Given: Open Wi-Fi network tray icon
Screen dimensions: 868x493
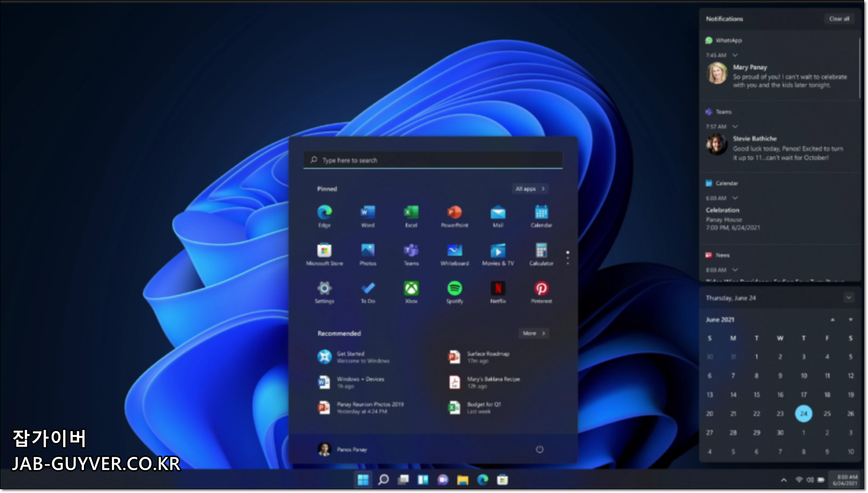Looking at the screenshot, I should pos(799,479).
